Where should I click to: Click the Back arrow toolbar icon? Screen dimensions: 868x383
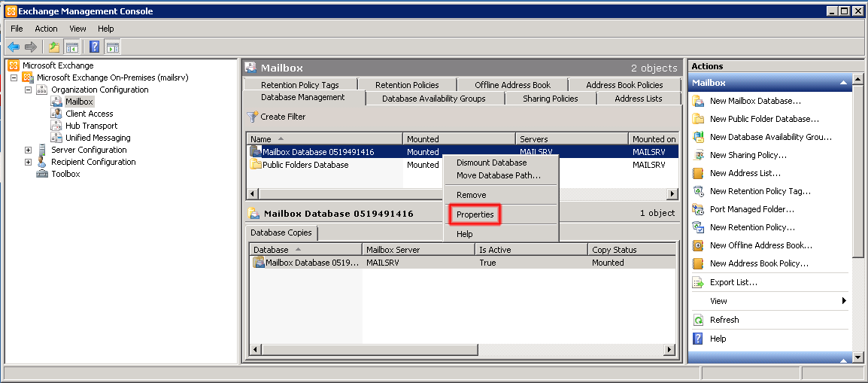click(x=14, y=47)
